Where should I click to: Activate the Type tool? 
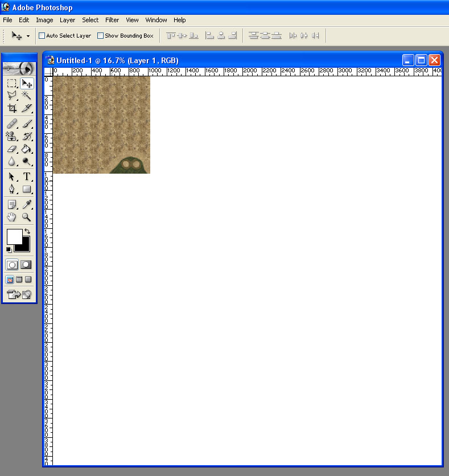[x=27, y=177]
